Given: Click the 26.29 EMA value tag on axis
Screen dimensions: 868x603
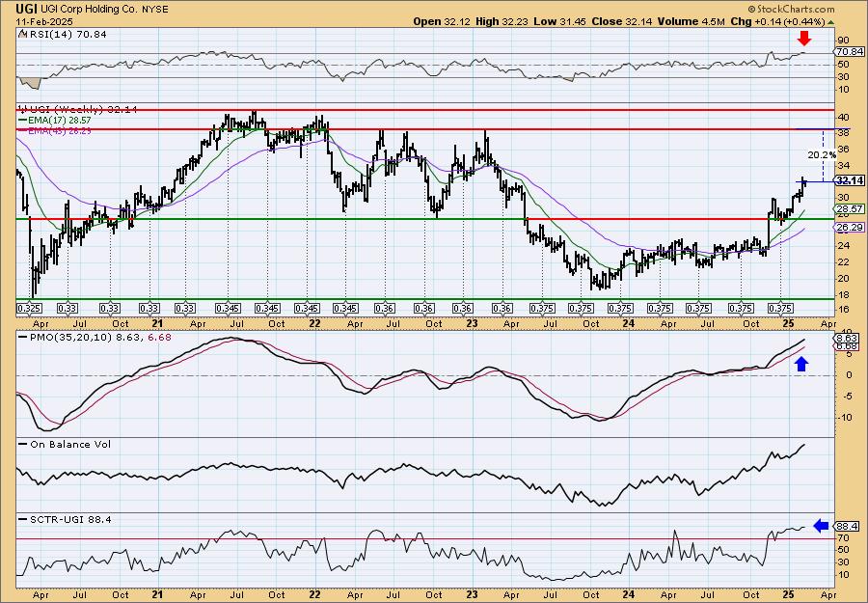Looking at the screenshot, I should pos(850,227).
